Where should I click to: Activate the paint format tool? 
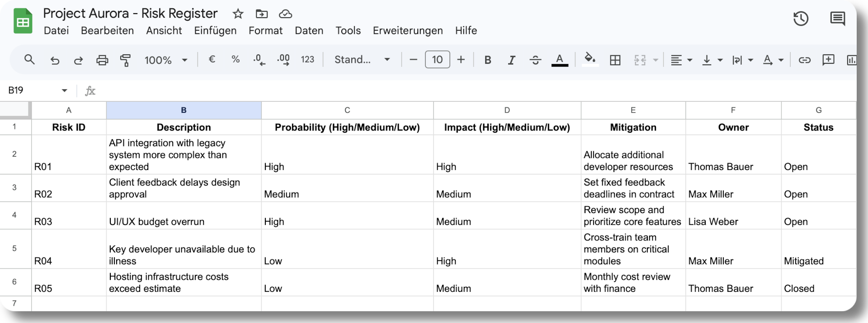(x=125, y=60)
